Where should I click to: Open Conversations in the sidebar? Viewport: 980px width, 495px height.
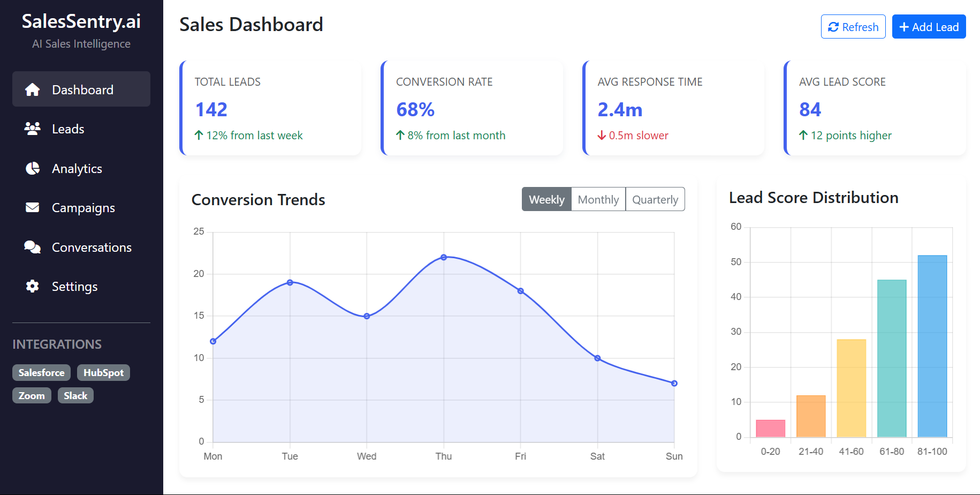[x=81, y=247]
